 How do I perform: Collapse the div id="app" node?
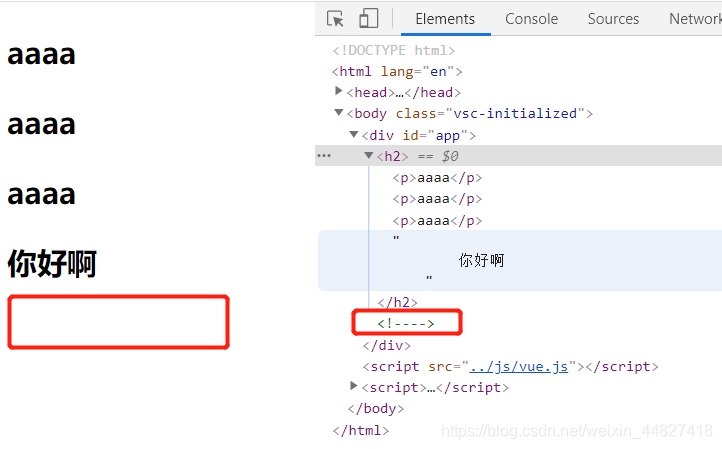click(354, 134)
